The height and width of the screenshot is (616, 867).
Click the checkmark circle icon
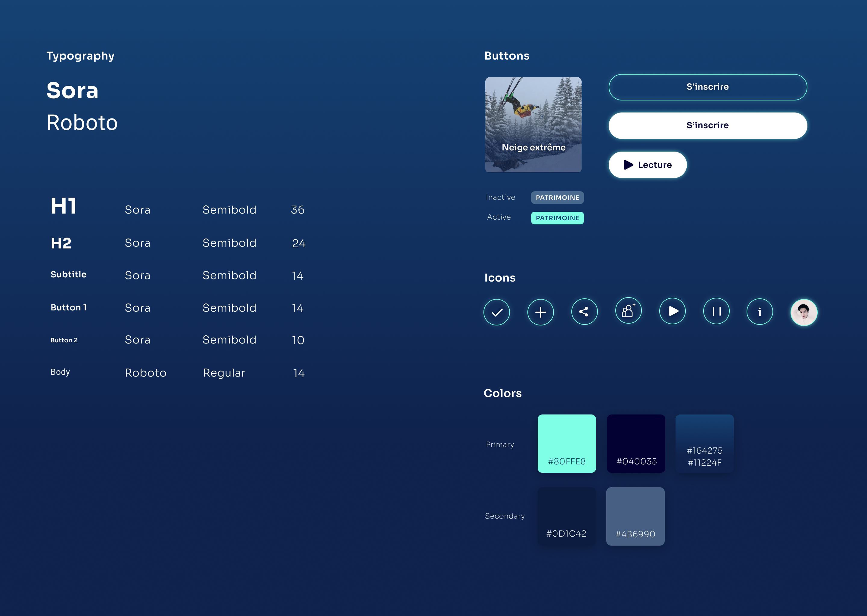pos(496,312)
